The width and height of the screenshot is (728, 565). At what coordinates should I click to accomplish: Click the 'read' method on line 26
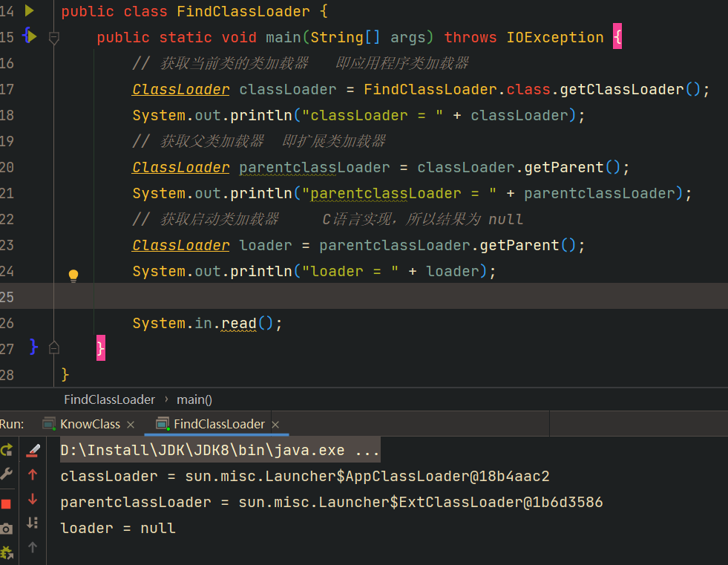tap(239, 324)
